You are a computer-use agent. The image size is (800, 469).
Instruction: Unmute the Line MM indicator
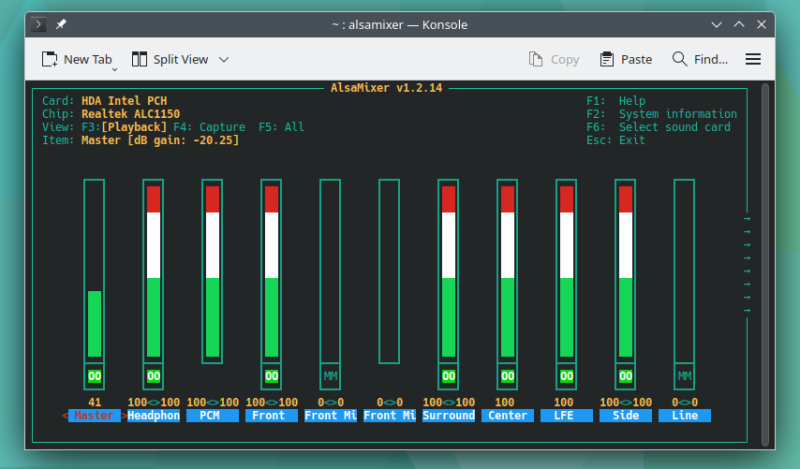685,376
